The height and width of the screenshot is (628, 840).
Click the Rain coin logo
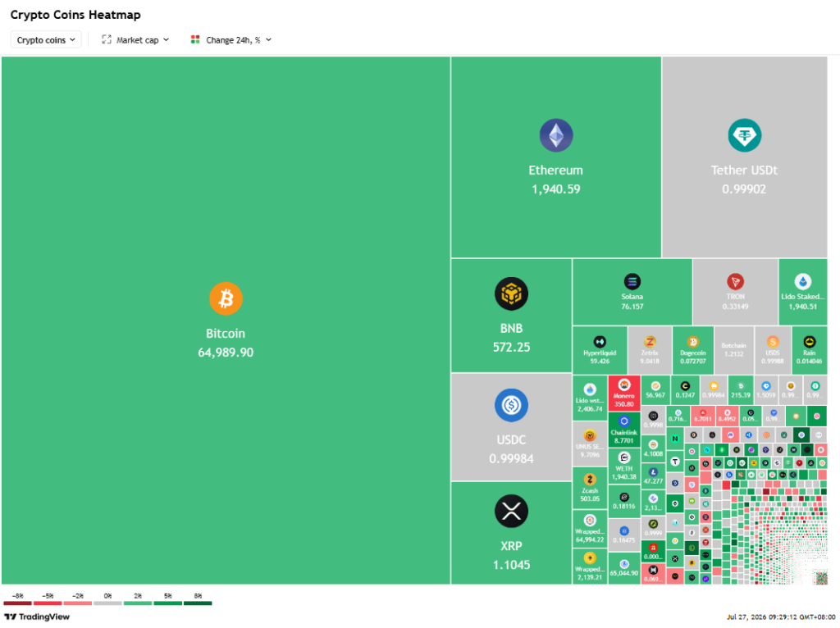click(809, 342)
